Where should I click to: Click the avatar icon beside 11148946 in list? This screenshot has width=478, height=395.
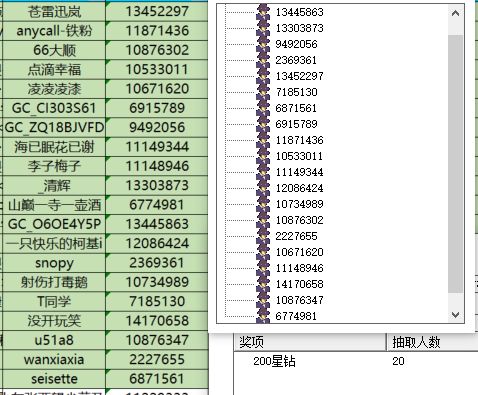pyautogui.click(x=263, y=268)
